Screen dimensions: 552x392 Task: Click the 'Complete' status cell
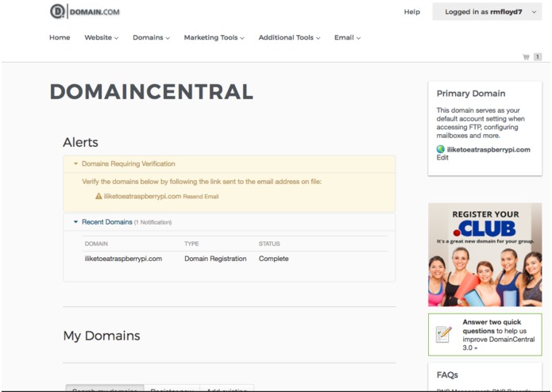pos(273,259)
